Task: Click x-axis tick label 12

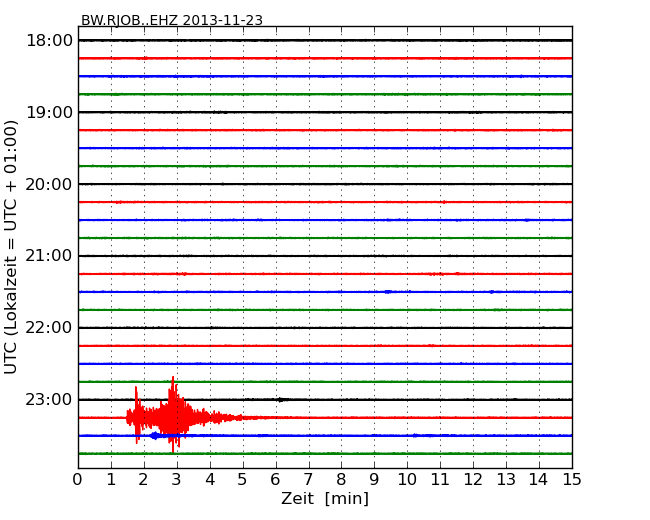Action: tap(473, 480)
